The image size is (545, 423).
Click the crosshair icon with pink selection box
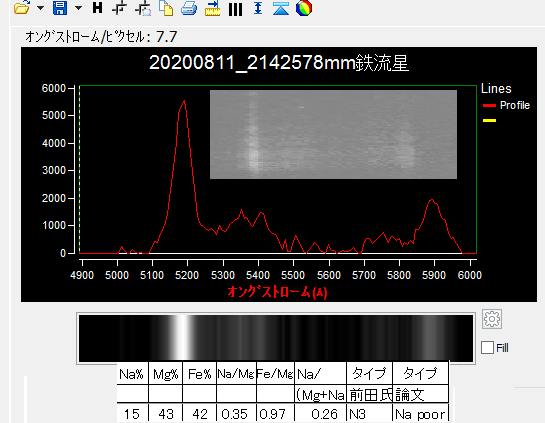tap(143, 8)
